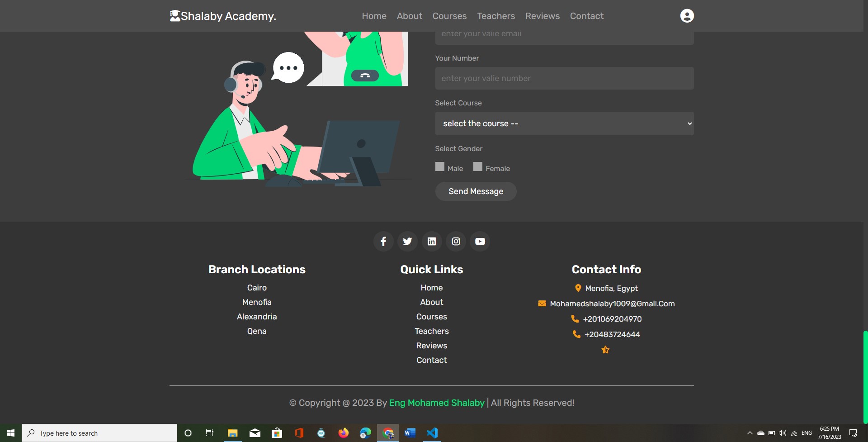The width and height of the screenshot is (868, 442).
Task: Click the orange star icon in Contact Info
Action: pos(605,350)
